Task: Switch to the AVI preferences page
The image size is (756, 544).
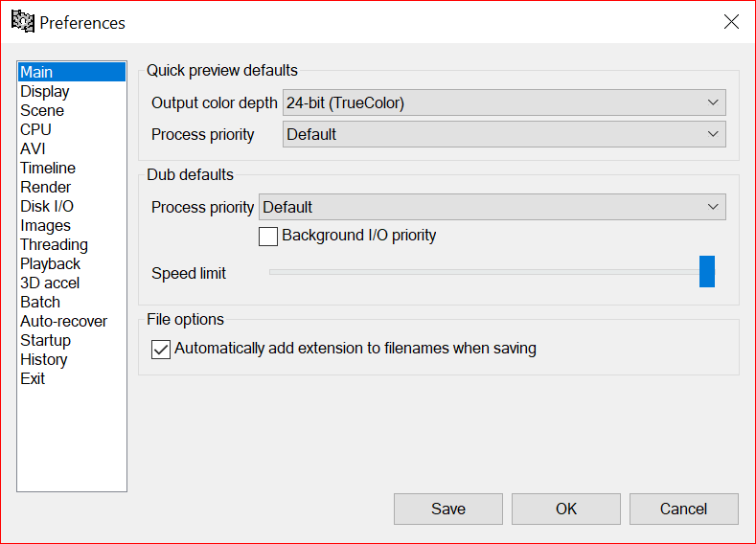Action: 33,148
